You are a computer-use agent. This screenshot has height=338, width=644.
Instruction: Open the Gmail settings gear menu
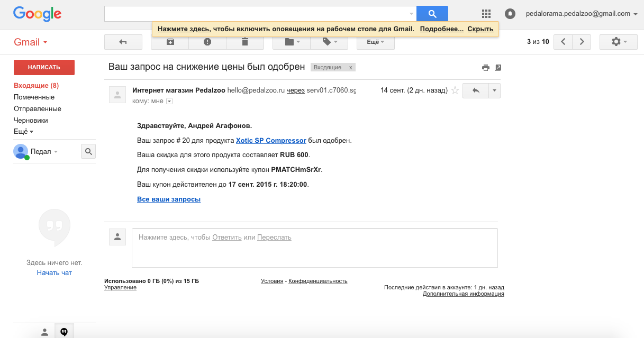click(x=619, y=42)
